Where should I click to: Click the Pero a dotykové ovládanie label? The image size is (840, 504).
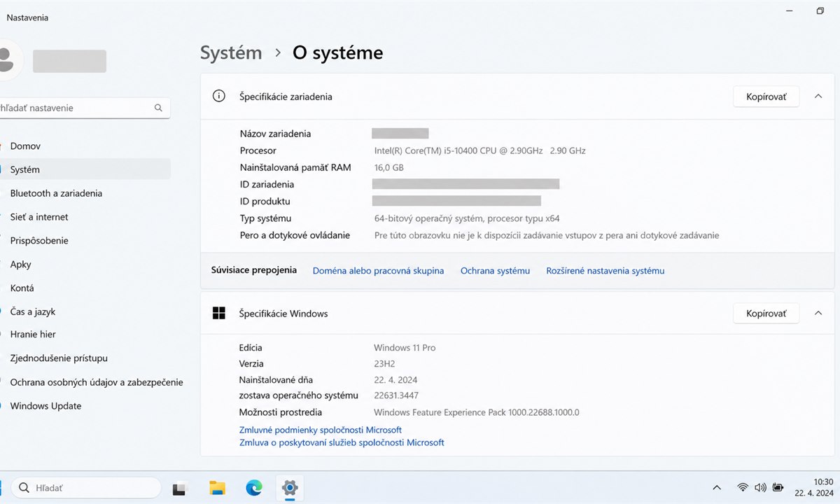click(295, 235)
